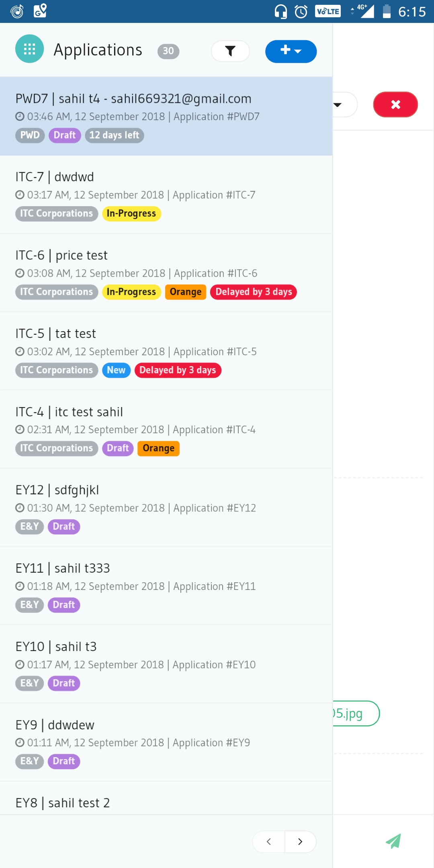Image resolution: width=434 pixels, height=868 pixels.
Task: Click the Delayed by 3 days tag on ITC-6
Action: coord(254,292)
